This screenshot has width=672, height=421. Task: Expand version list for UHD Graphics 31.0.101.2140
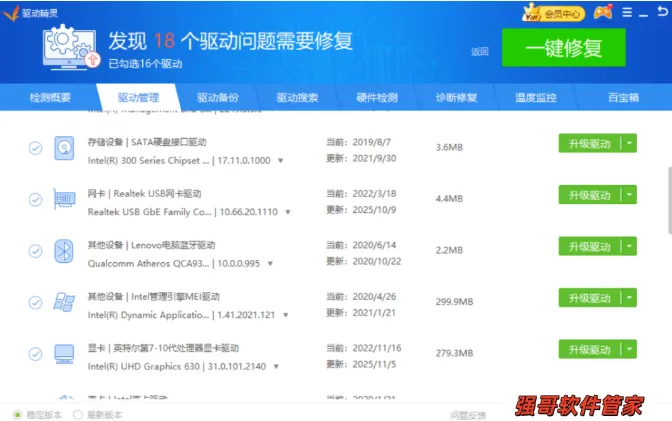point(276,367)
